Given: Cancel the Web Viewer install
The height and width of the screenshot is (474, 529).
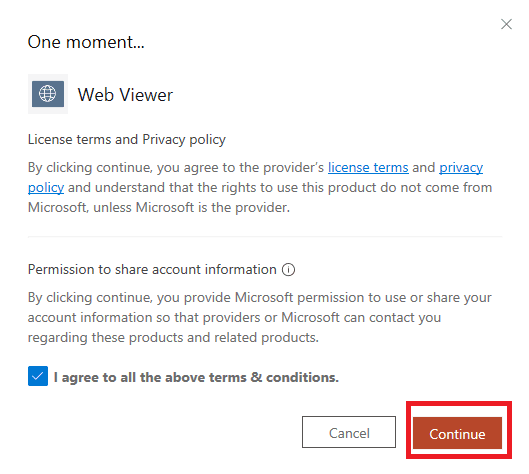Looking at the screenshot, I should point(349,432).
